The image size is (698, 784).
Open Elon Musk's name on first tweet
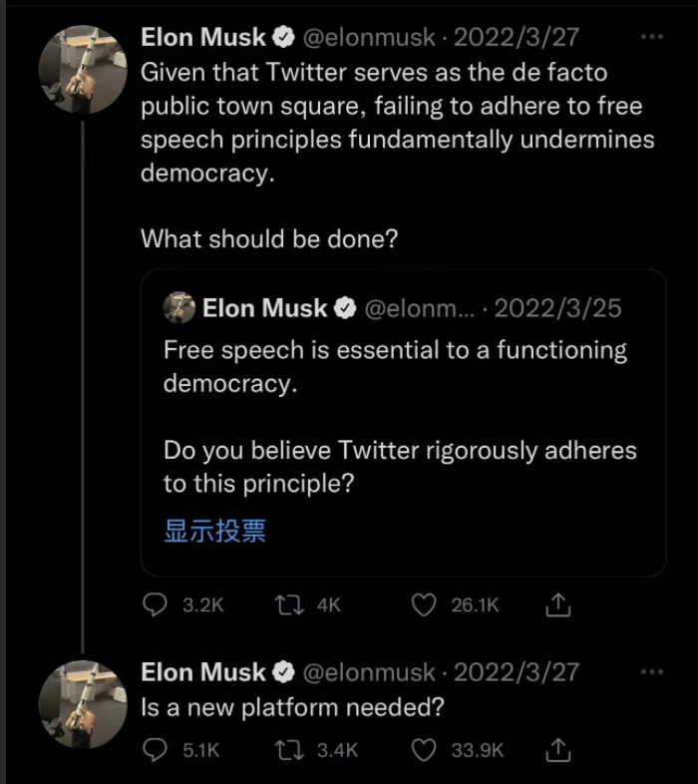204,38
